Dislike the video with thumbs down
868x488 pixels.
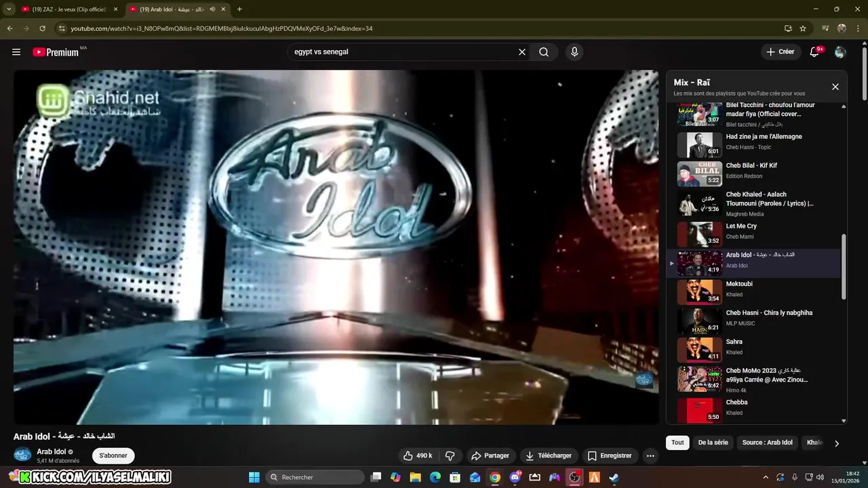450,455
